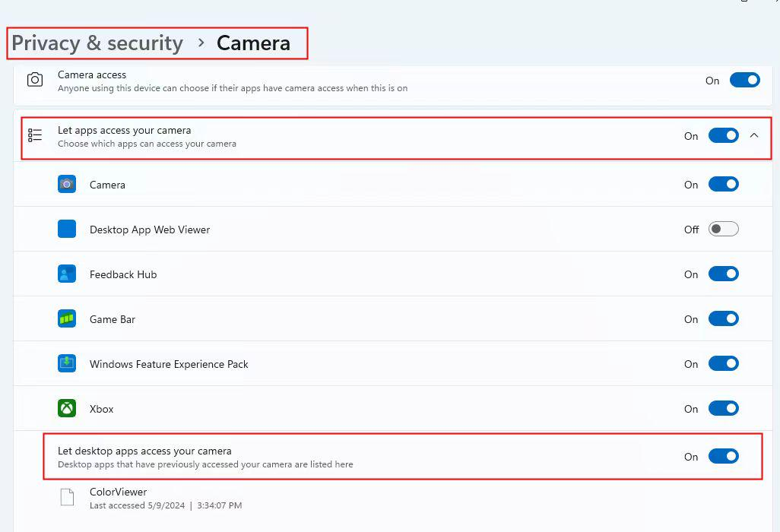The height and width of the screenshot is (532, 780).
Task: Click the Game Bar app icon
Action: coord(67,319)
